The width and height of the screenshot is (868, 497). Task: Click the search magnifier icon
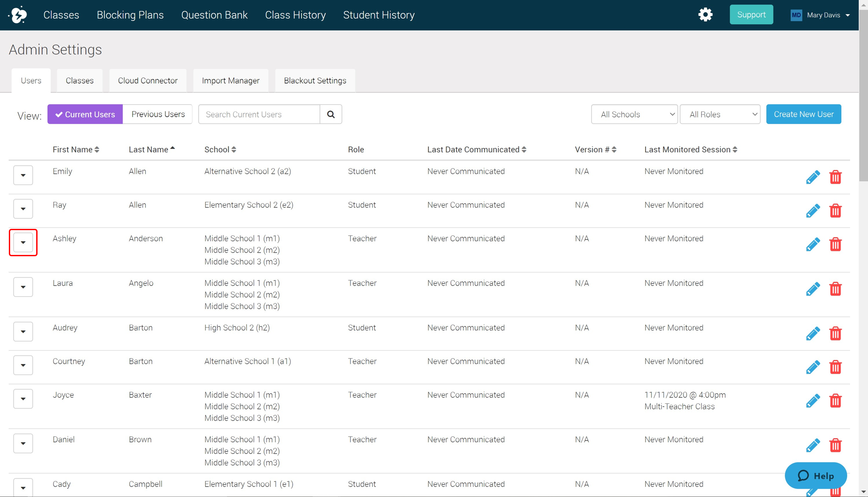tap(331, 114)
